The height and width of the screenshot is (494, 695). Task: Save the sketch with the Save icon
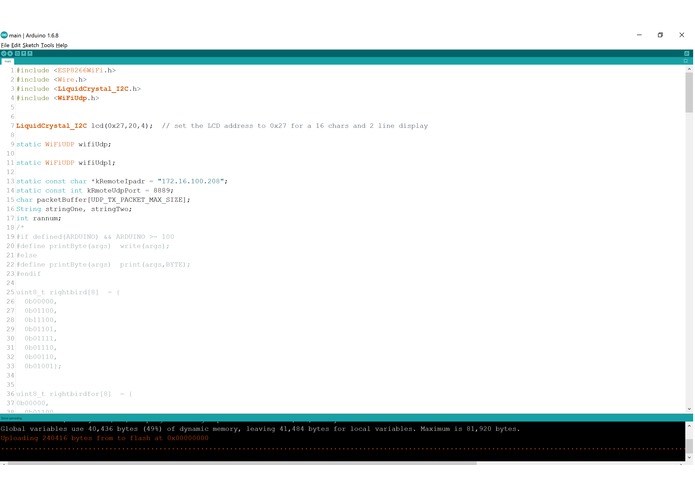pos(30,53)
